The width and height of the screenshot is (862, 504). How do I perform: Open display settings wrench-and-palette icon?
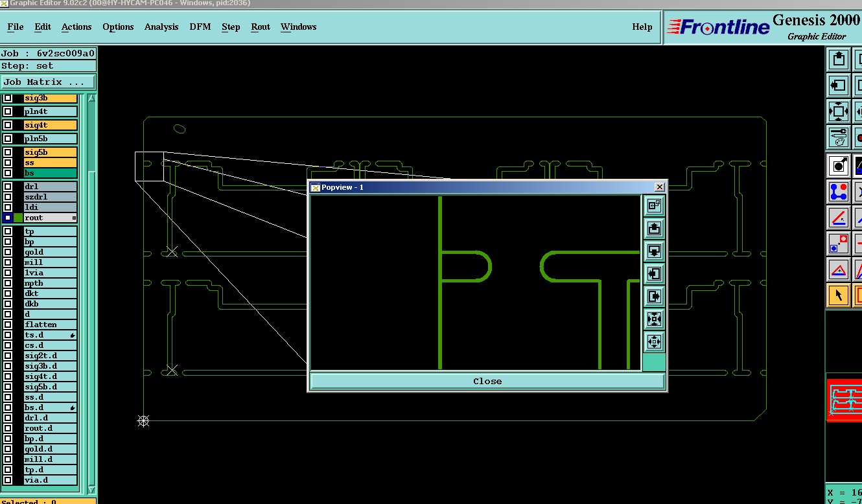pyautogui.click(x=839, y=137)
